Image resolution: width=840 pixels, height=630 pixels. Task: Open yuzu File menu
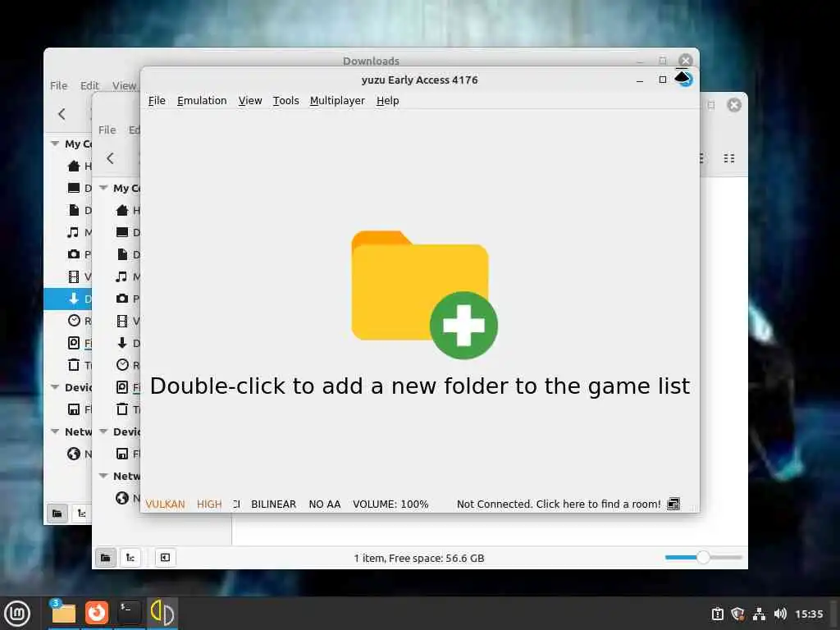157,101
